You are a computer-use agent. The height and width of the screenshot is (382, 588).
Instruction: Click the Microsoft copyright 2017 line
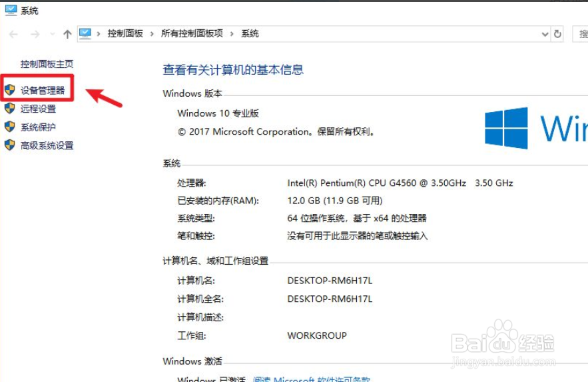(x=276, y=132)
